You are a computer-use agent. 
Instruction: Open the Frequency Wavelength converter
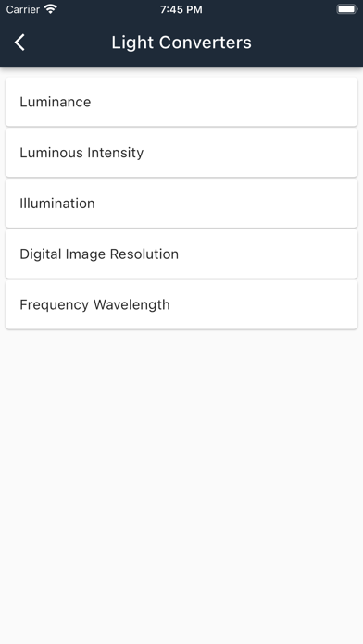point(181,304)
